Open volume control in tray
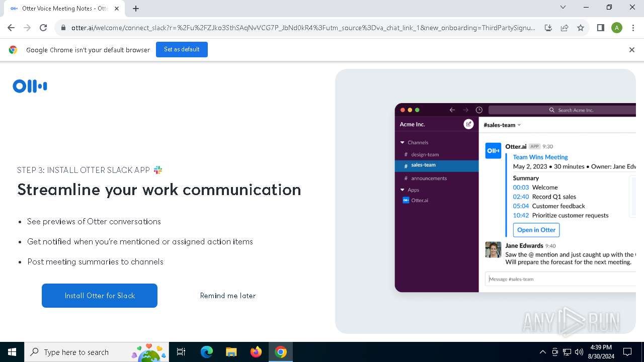 [x=579, y=352]
